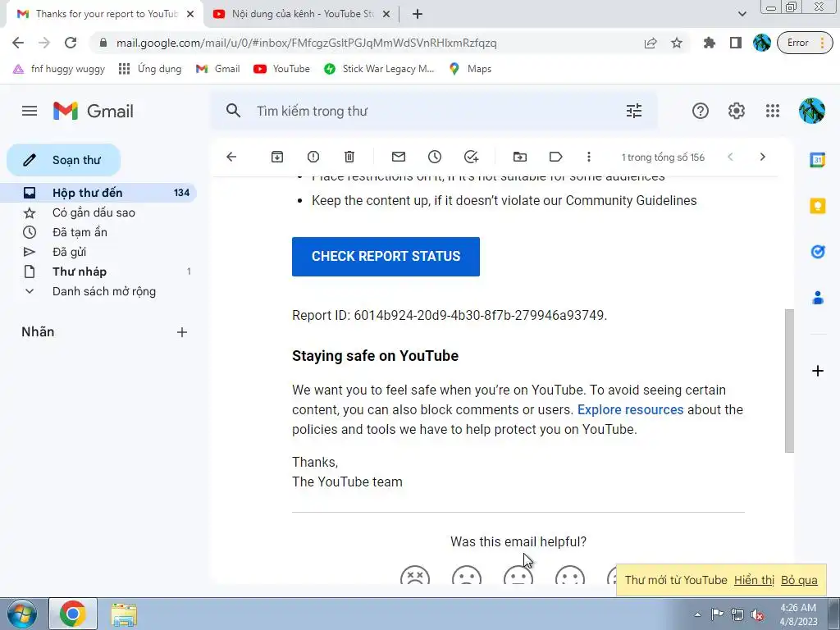Click Hiển thị in new mail notification

[x=754, y=580]
